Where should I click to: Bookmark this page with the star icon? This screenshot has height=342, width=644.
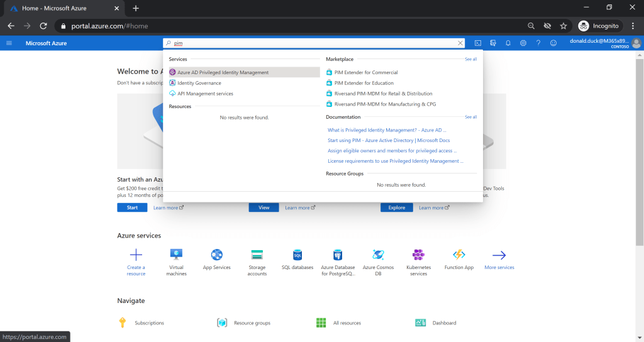click(x=563, y=26)
